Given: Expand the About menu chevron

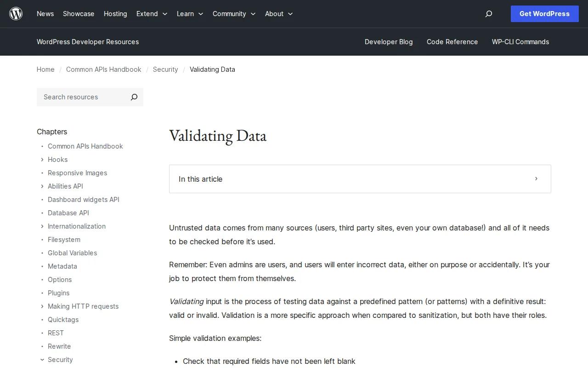Looking at the screenshot, I should click(x=290, y=14).
